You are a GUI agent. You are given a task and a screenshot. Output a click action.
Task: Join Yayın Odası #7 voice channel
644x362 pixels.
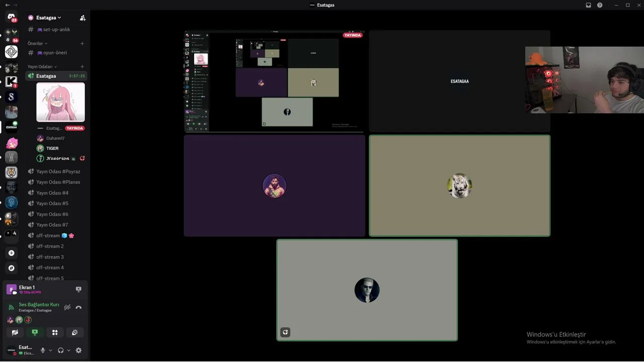pyautogui.click(x=56, y=225)
